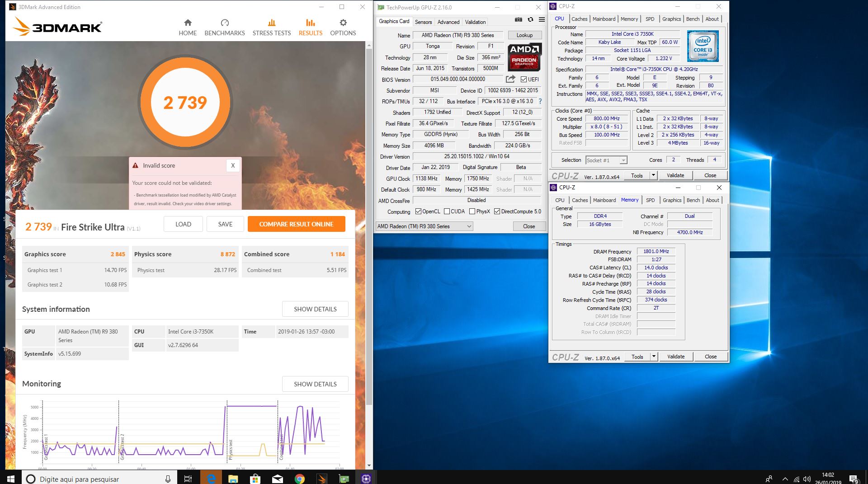Switch to the Sensors tab in GPU-Z
Image resolution: width=868 pixels, height=484 pixels.
[423, 22]
